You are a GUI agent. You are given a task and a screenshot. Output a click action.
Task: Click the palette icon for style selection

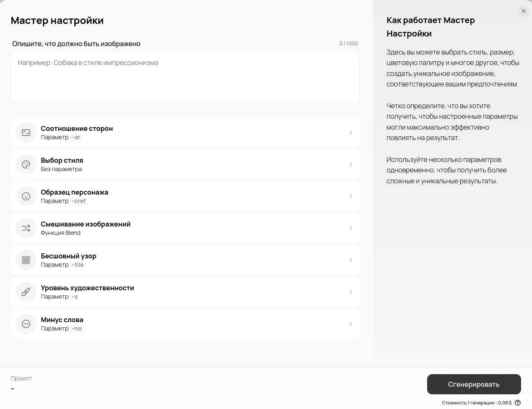coord(26,164)
